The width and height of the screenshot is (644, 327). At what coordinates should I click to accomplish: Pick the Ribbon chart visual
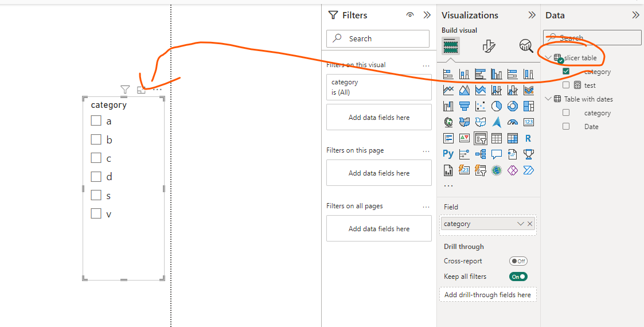coord(529,90)
